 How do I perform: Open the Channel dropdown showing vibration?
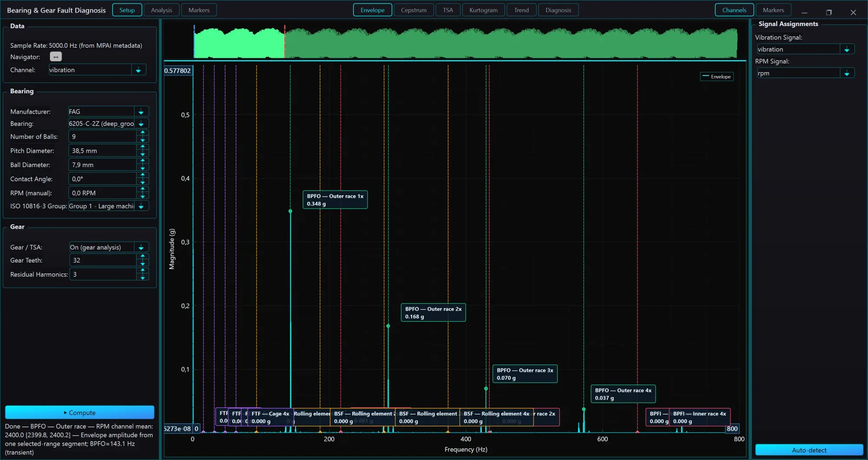point(138,70)
